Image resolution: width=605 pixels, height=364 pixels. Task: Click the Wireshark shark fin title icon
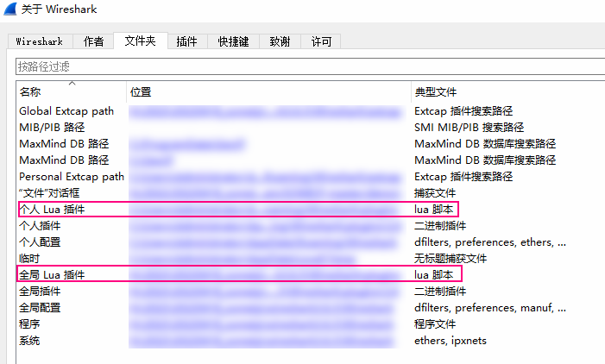[10, 9]
